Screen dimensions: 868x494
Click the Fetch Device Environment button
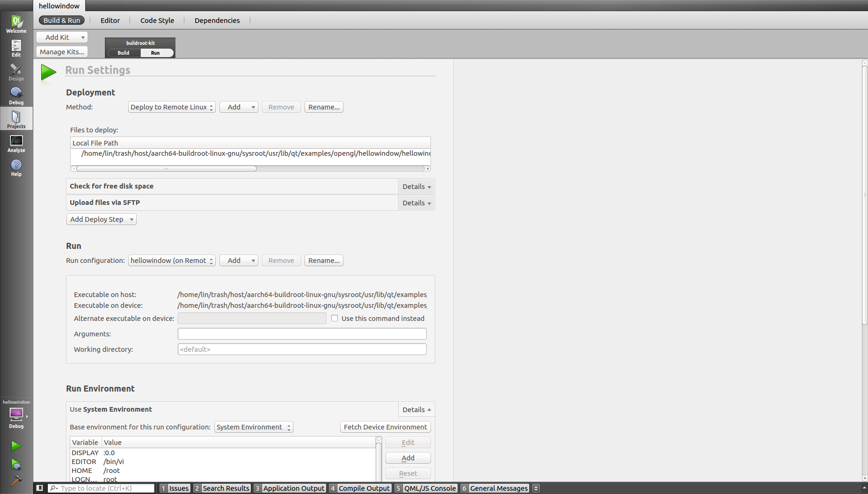tap(385, 427)
